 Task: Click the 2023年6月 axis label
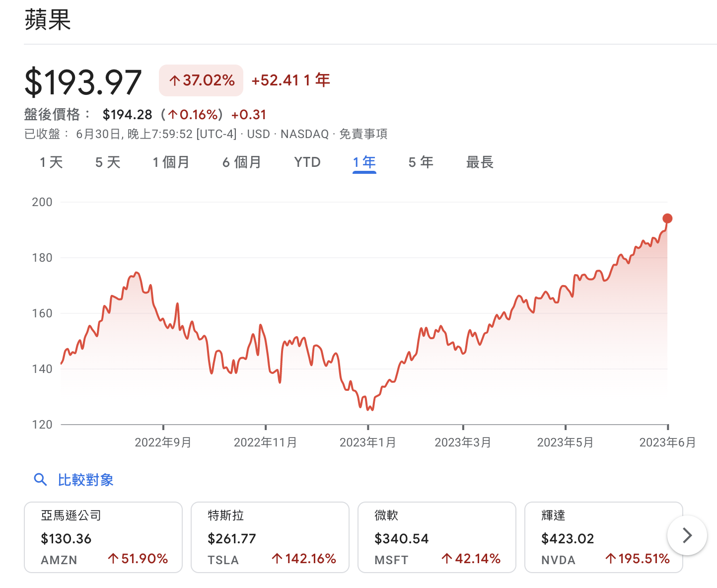[667, 442]
